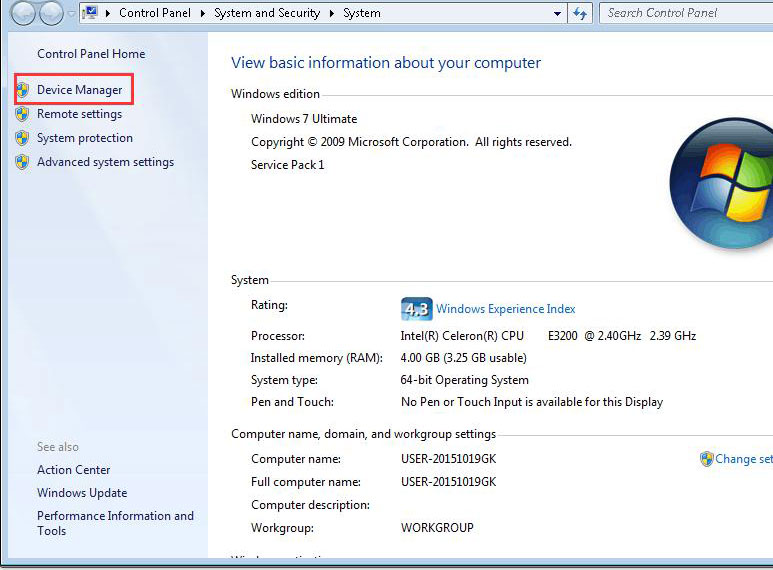
Task: Click the shield icon beside System protection
Action: (x=22, y=138)
